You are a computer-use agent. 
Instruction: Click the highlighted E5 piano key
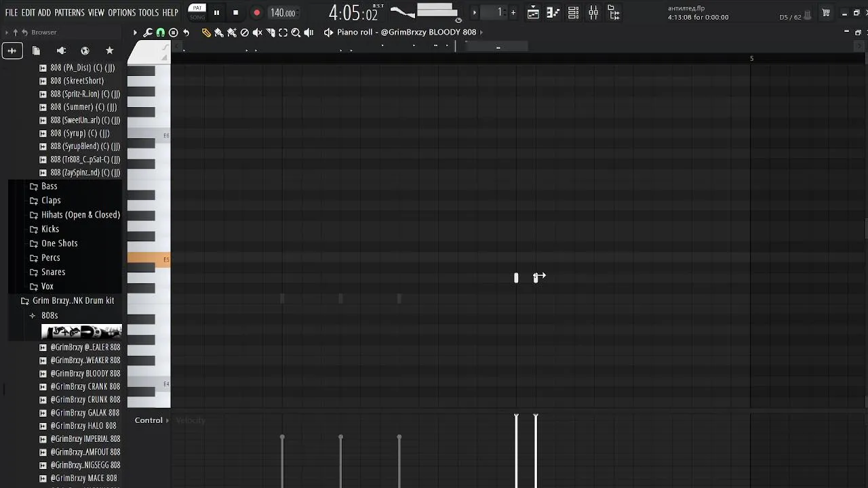[149, 259]
